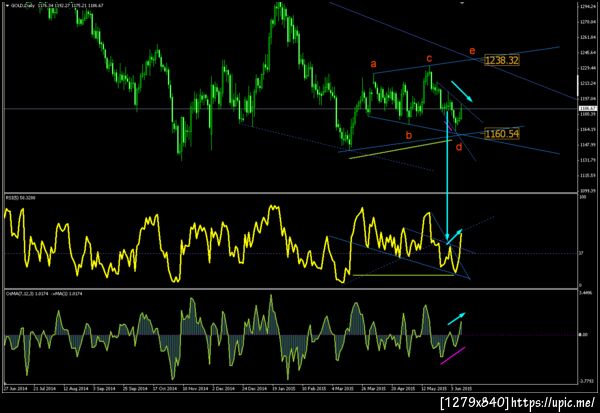The width and height of the screenshot is (600, 413).
Task: Click the 1229.44 price axis value
Action: (587, 68)
